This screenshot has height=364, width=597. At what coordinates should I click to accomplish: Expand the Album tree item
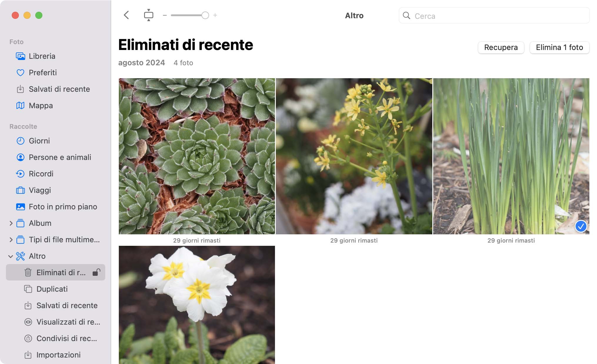pyautogui.click(x=10, y=223)
